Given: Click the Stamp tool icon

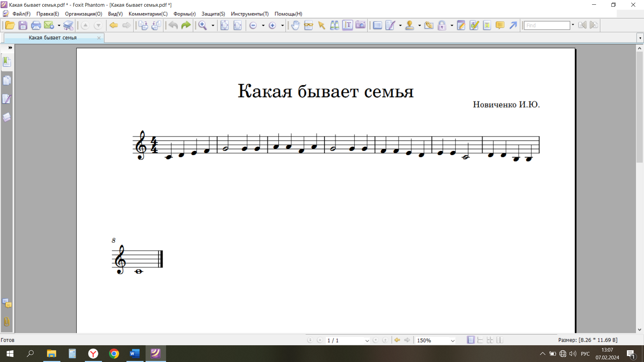Looking at the screenshot, I should pyautogui.click(x=410, y=25).
